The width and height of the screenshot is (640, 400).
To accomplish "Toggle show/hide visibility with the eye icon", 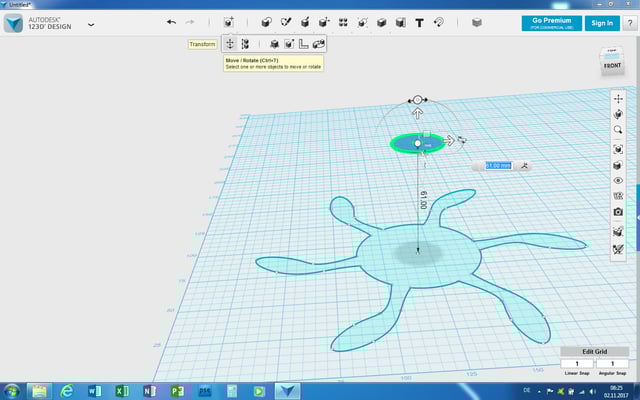I will coord(618,180).
